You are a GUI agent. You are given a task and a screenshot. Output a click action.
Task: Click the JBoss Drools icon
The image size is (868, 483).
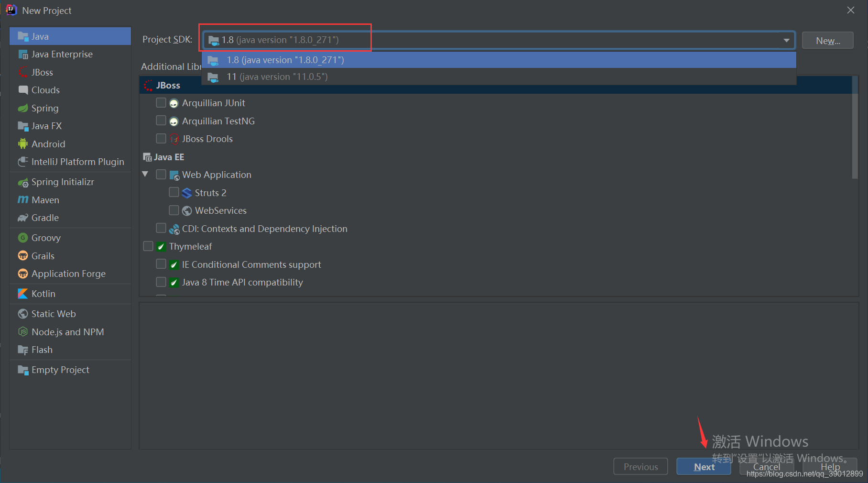point(174,139)
